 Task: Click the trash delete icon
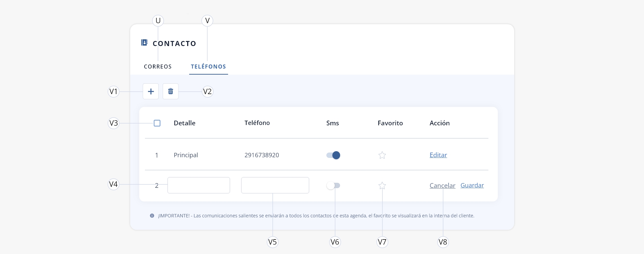[170, 91]
